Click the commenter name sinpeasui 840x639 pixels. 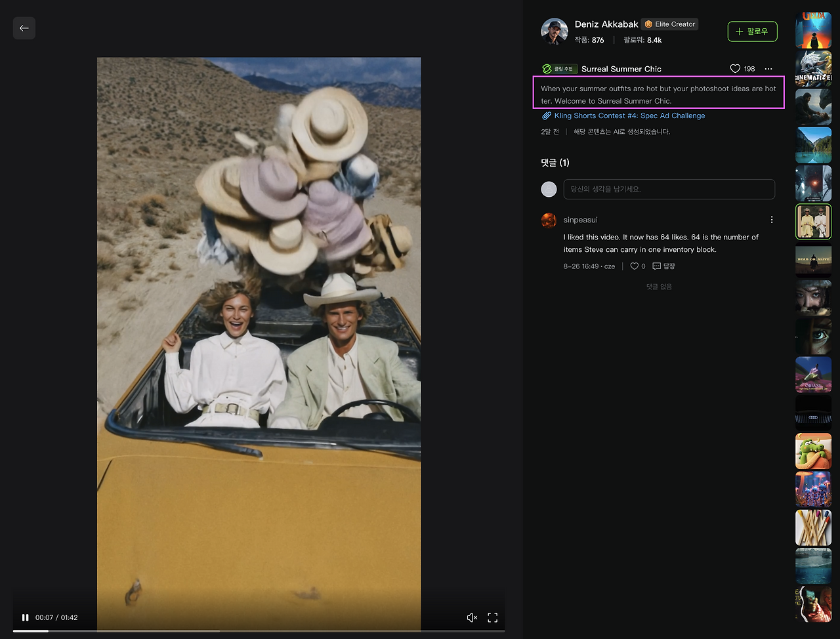[581, 220]
